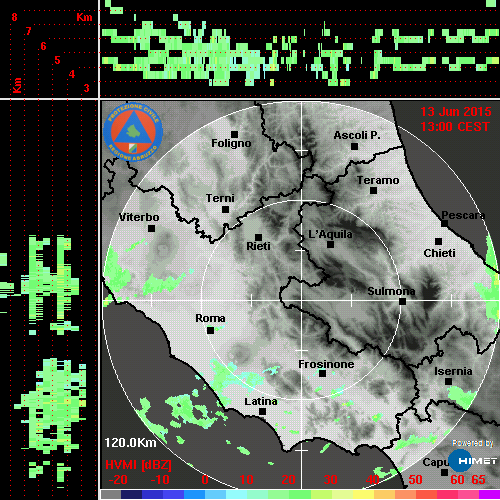This screenshot has width=500, height=500.
Task: Select the Isernia city marker square
Action: click(449, 381)
